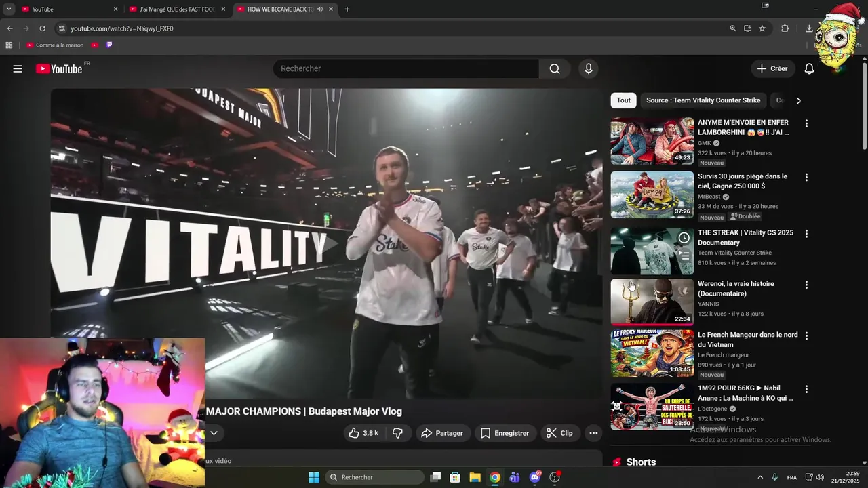Open ANYME M'ENVOIE EN ENFER thumbnail
This screenshot has width=868, height=488.
pos(652,141)
